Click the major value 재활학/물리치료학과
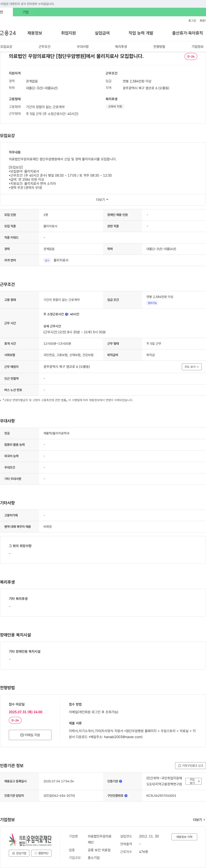The height and width of the screenshot is (868, 206). click(56, 433)
